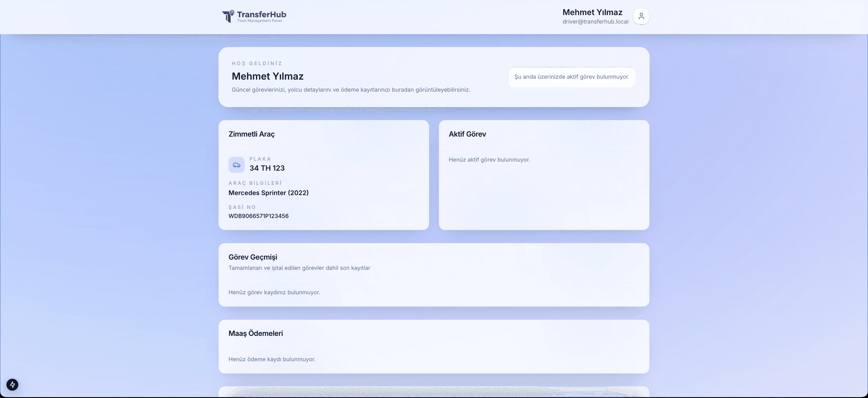Select the plate number 34 TH 123

(x=267, y=168)
